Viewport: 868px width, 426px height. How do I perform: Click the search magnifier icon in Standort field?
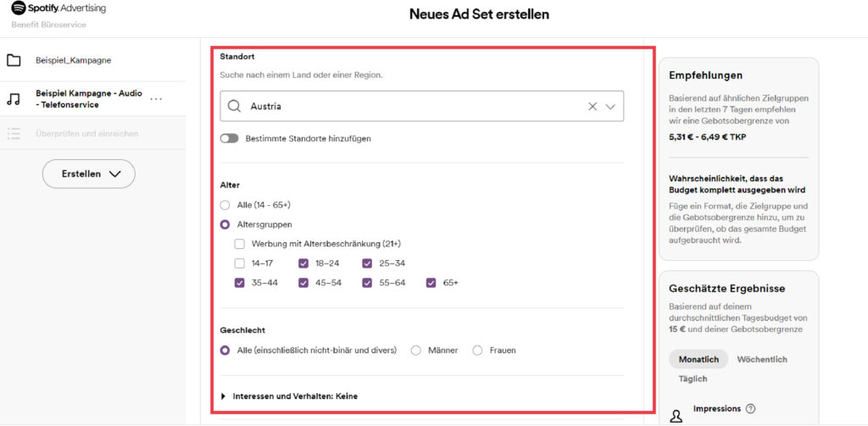coord(235,107)
